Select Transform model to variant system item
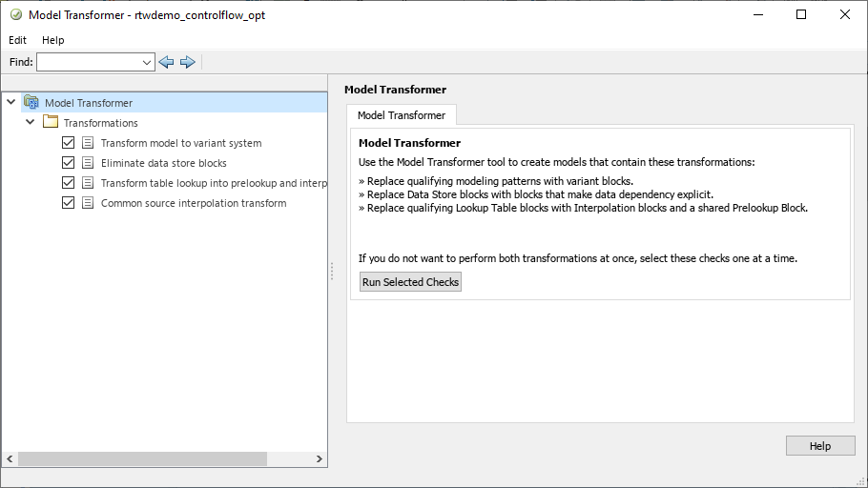868x488 pixels. (x=181, y=143)
